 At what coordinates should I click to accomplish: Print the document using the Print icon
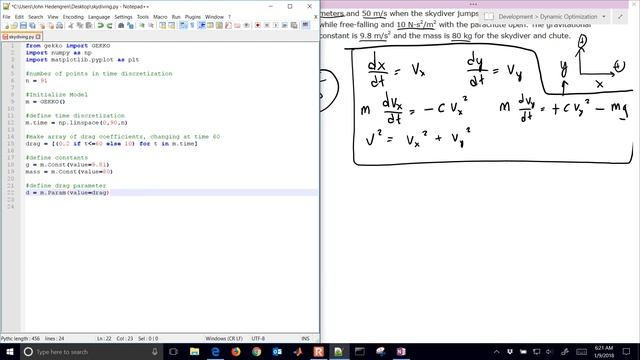60,25
